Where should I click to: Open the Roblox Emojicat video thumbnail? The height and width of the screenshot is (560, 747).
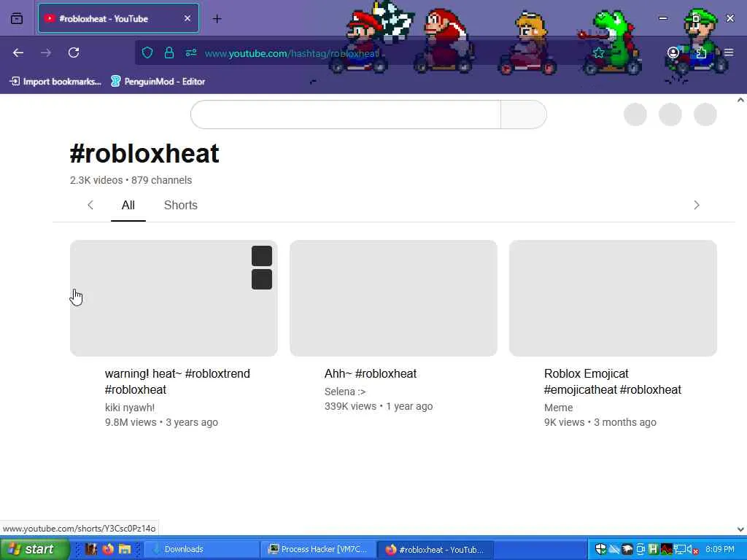(613, 298)
